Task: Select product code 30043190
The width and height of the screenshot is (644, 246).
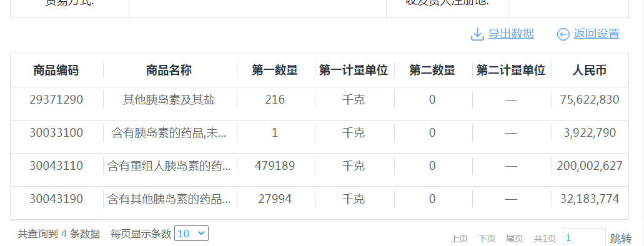Action: point(56,199)
